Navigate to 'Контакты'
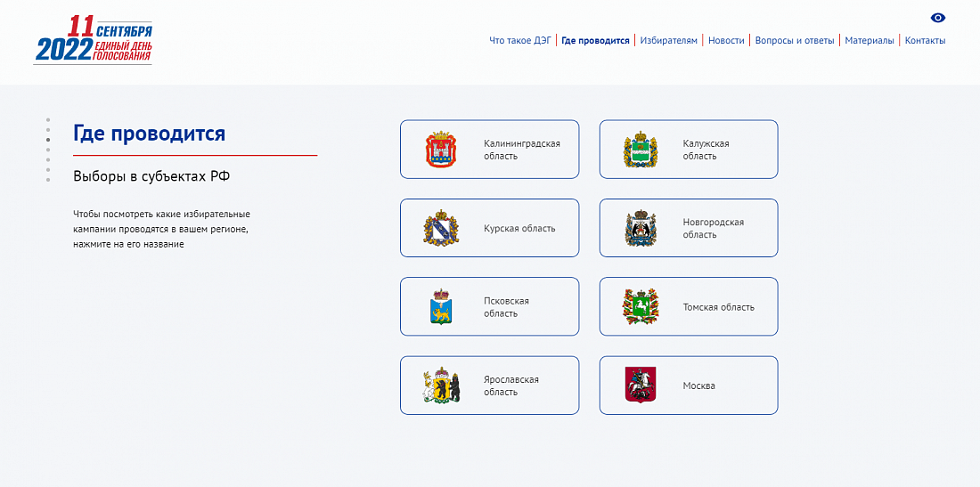Viewport: 980px width, 487px height. (925, 40)
